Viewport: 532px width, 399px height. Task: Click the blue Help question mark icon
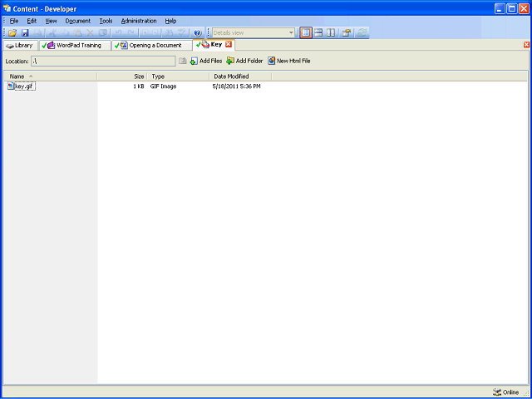tap(198, 33)
